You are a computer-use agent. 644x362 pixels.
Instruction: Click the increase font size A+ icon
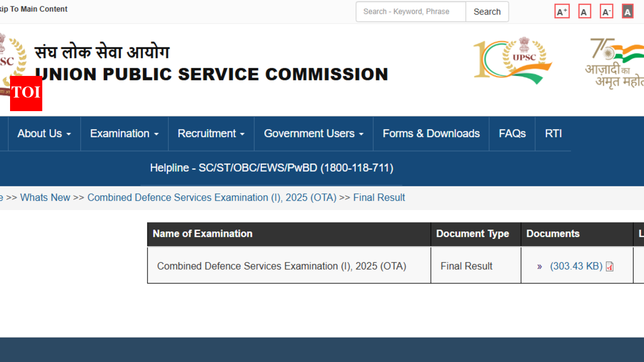[561, 12]
